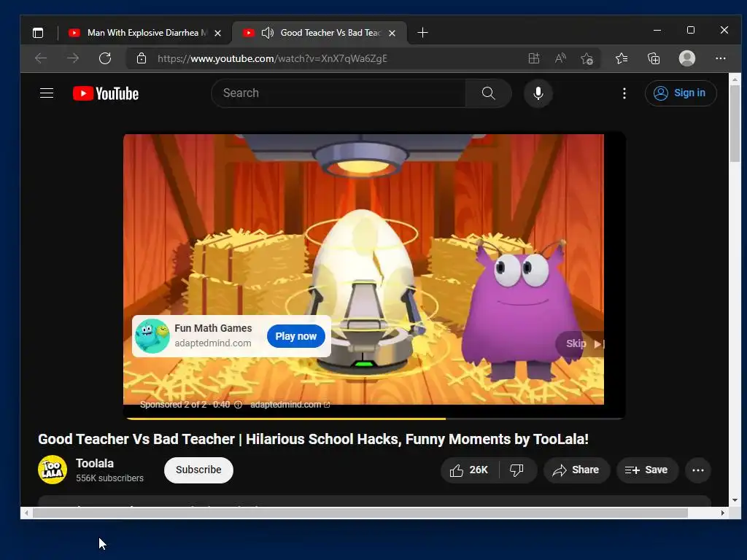Click the Toolala channel avatar
The height and width of the screenshot is (560, 747).
(53, 470)
